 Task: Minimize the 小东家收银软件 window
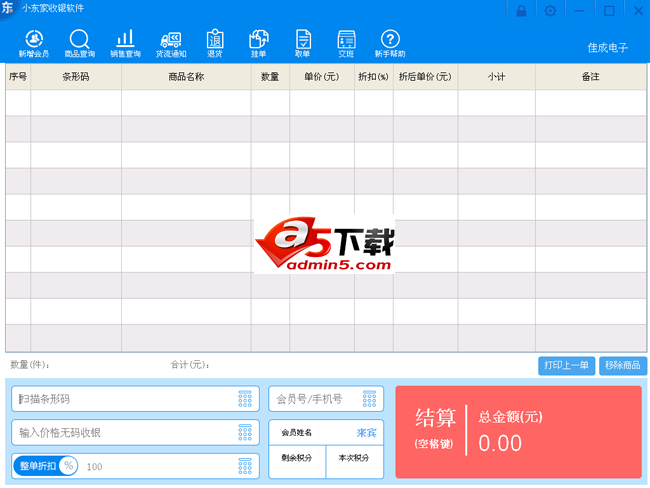point(580,11)
